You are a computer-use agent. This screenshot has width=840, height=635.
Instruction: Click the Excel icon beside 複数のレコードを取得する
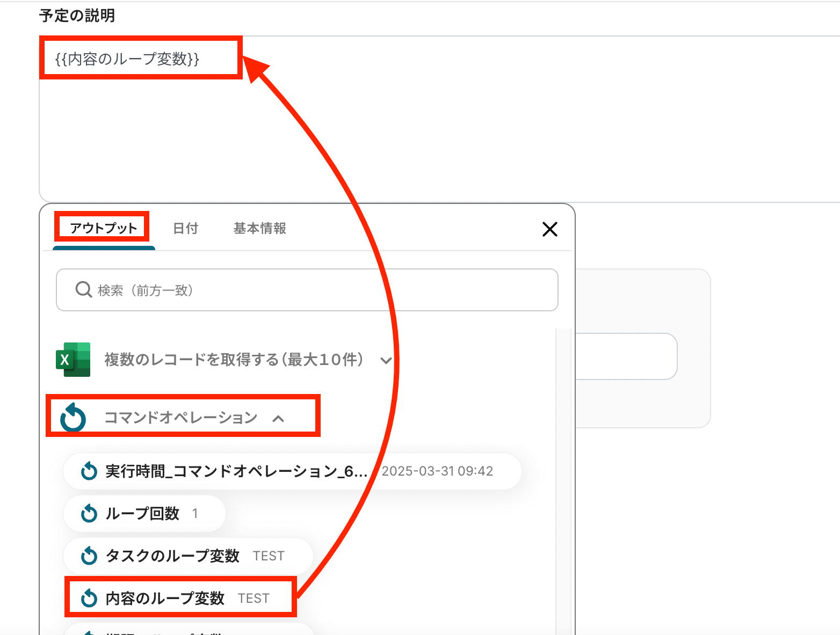[x=73, y=359]
